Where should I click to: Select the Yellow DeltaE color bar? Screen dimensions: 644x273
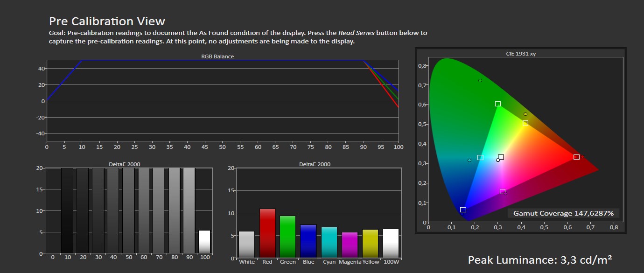pos(370,244)
